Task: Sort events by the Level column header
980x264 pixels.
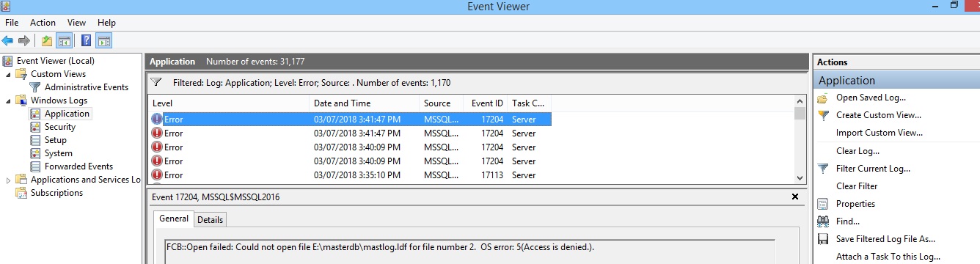Action: [x=228, y=103]
